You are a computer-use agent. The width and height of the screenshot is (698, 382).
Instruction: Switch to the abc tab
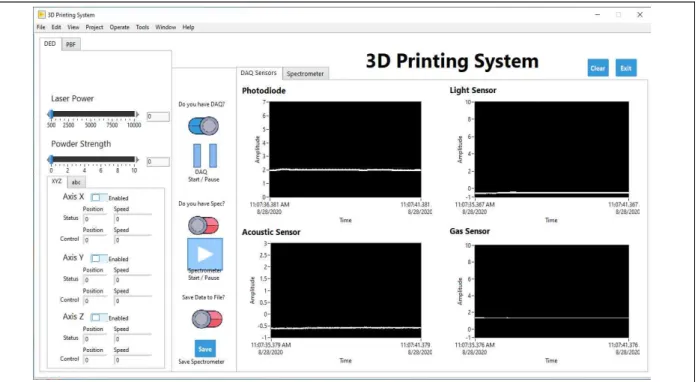coord(76,182)
